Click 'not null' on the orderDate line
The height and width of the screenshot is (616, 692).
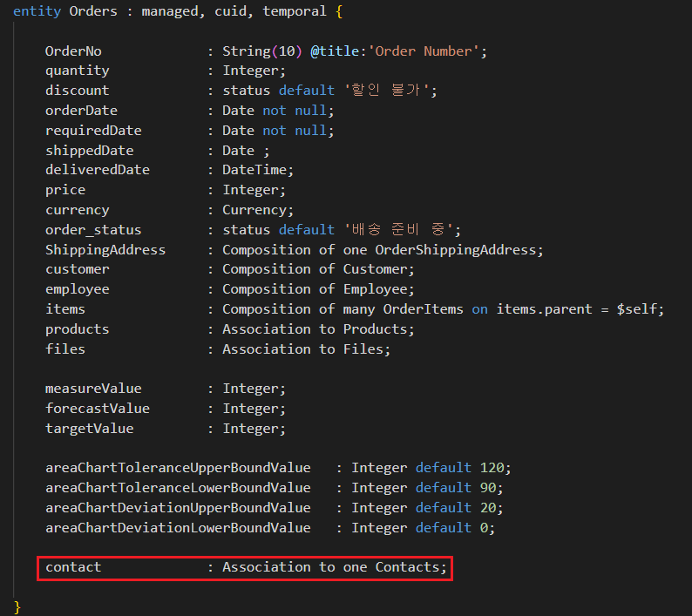point(295,111)
